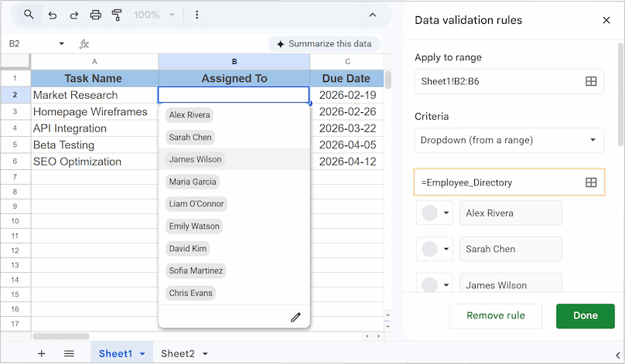Image resolution: width=625 pixels, height=364 pixels.
Task: Add a new sheet with plus icon
Action: (x=42, y=354)
